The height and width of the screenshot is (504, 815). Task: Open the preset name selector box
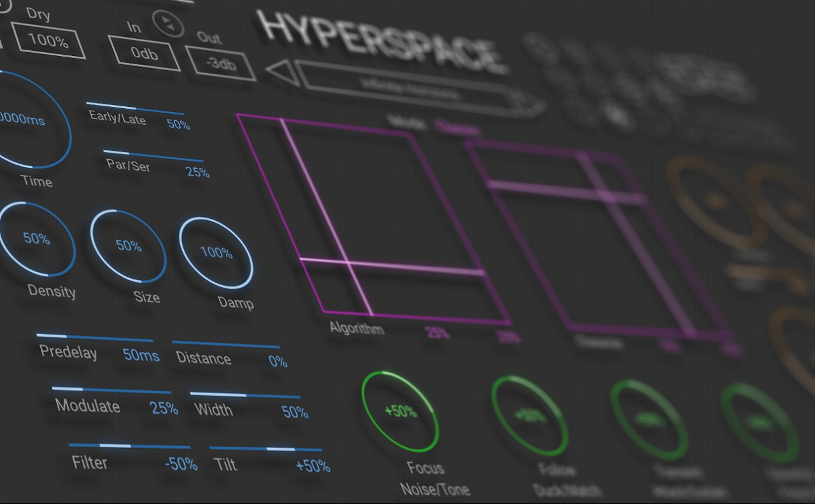[409, 88]
